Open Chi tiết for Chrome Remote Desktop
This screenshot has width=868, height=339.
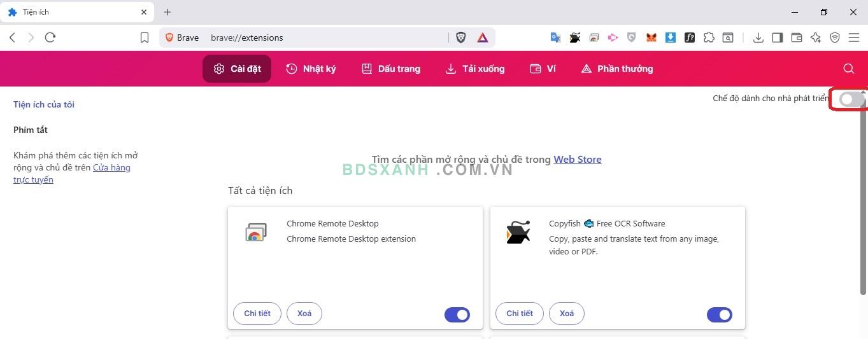(257, 314)
